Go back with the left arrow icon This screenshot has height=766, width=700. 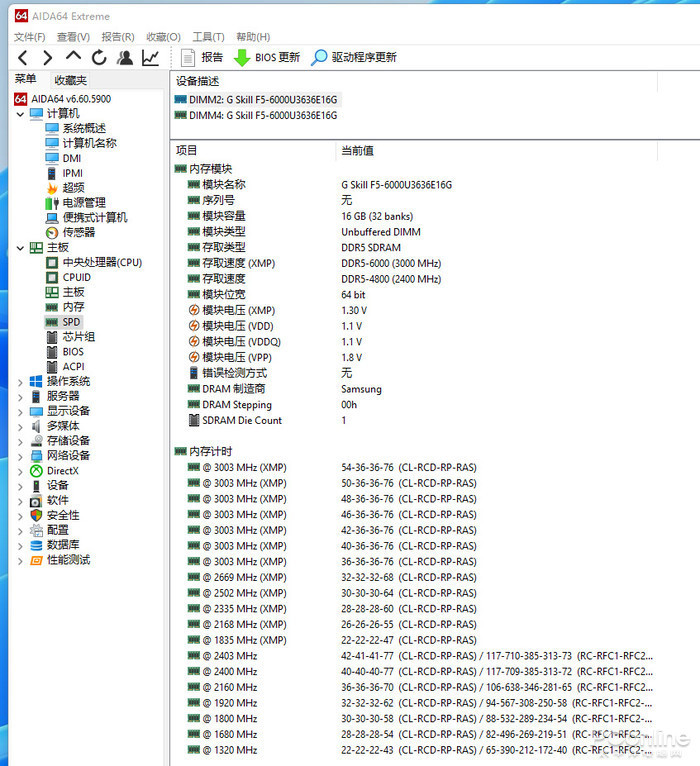point(22,58)
